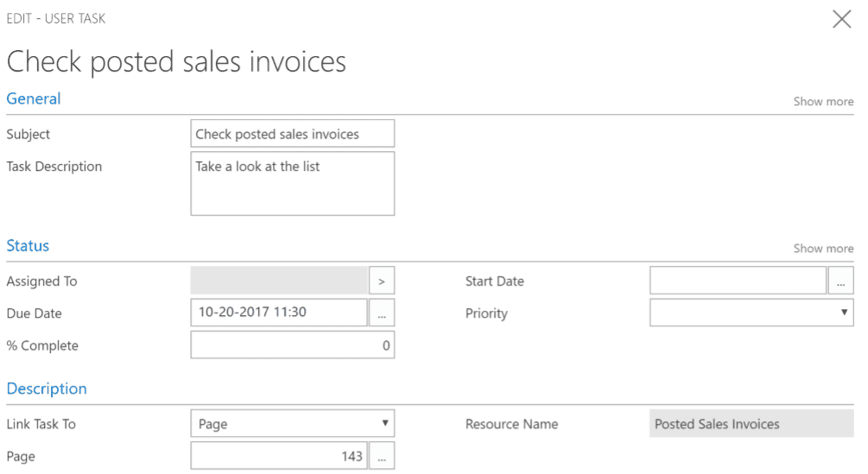868x474 pixels.
Task: Click Show more in the General section
Action: click(x=823, y=102)
